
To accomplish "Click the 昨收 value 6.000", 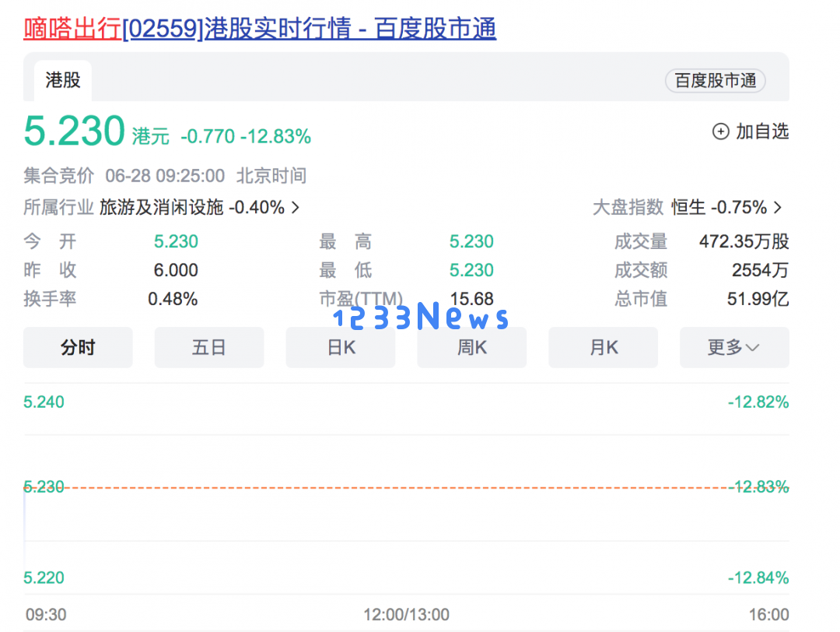I will pos(177,270).
